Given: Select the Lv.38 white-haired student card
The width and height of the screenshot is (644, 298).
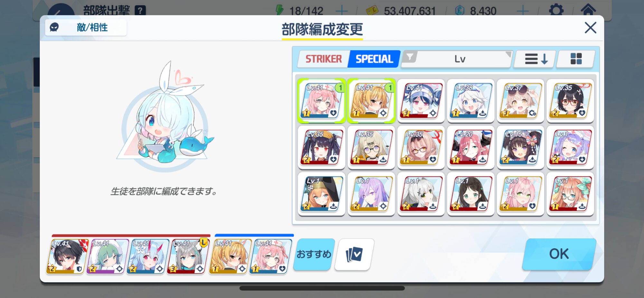Looking at the screenshot, I should pyautogui.click(x=471, y=101).
